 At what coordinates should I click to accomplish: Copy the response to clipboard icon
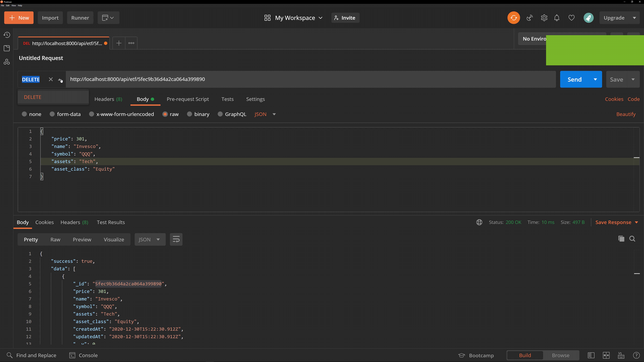point(621,239)
